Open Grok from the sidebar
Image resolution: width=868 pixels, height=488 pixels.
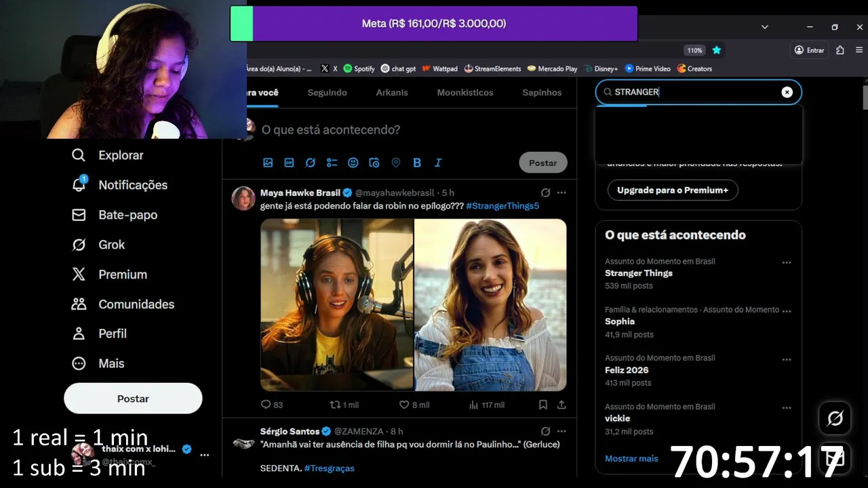[98, 245]
